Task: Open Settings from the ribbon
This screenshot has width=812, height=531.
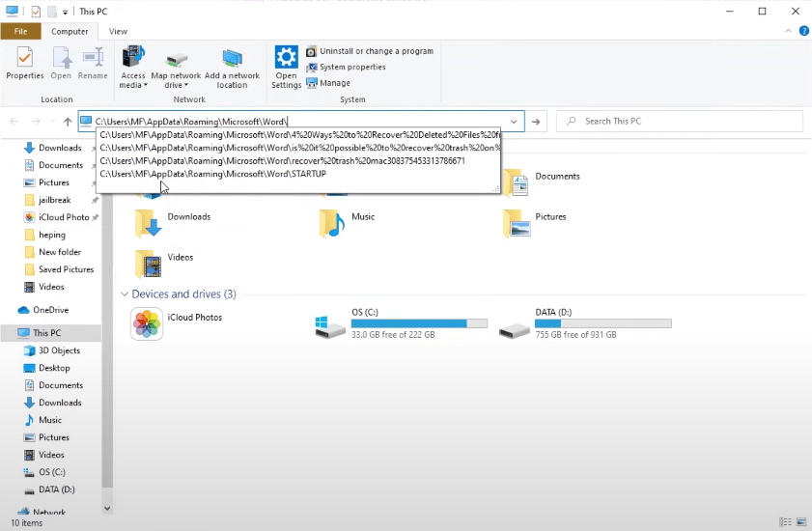Action: 286,67
